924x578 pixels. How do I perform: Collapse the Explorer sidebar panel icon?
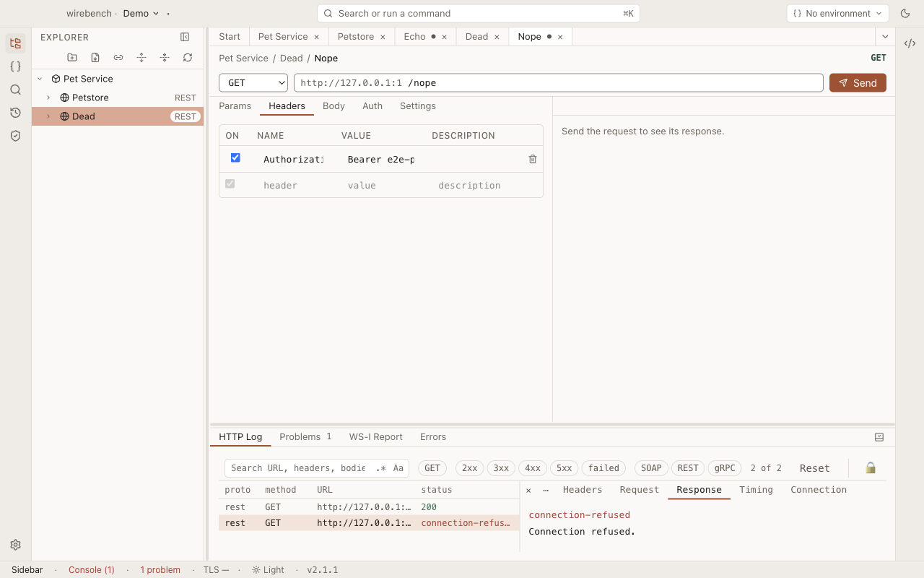point(185,37)
